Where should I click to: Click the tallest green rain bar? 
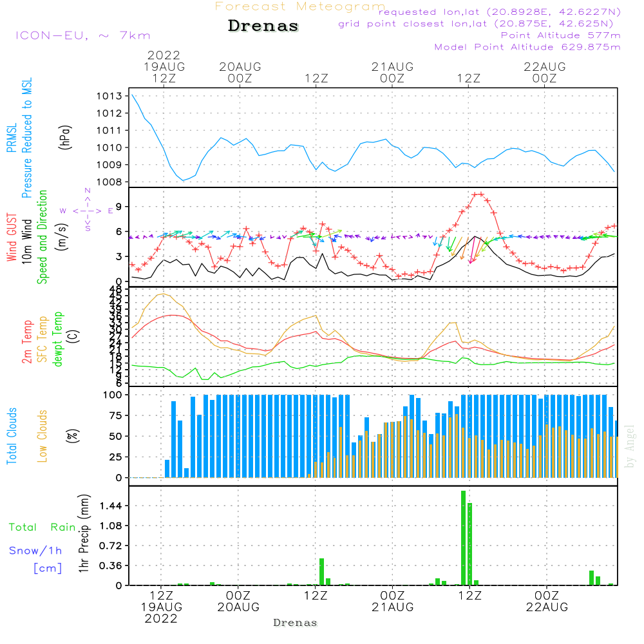pos(463,538)
